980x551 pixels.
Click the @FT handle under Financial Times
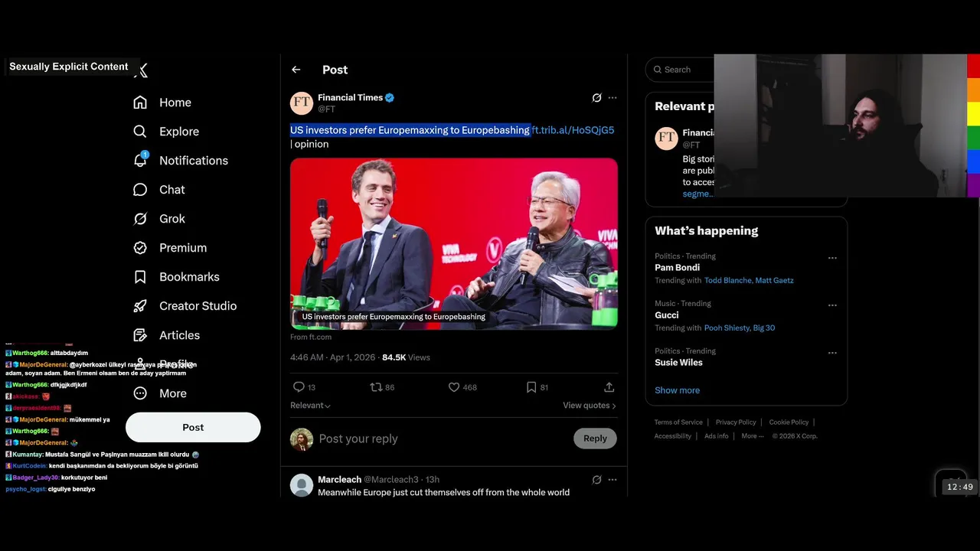326,109
